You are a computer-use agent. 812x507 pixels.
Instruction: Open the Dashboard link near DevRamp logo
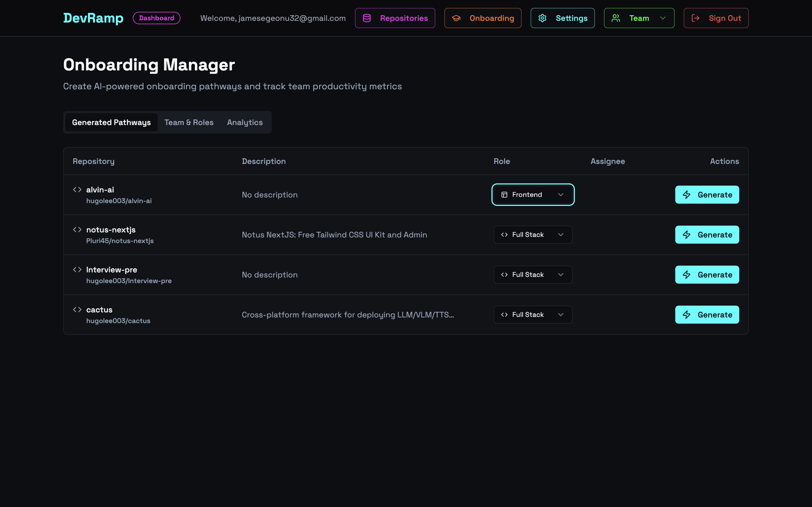(x=156, y=18)
